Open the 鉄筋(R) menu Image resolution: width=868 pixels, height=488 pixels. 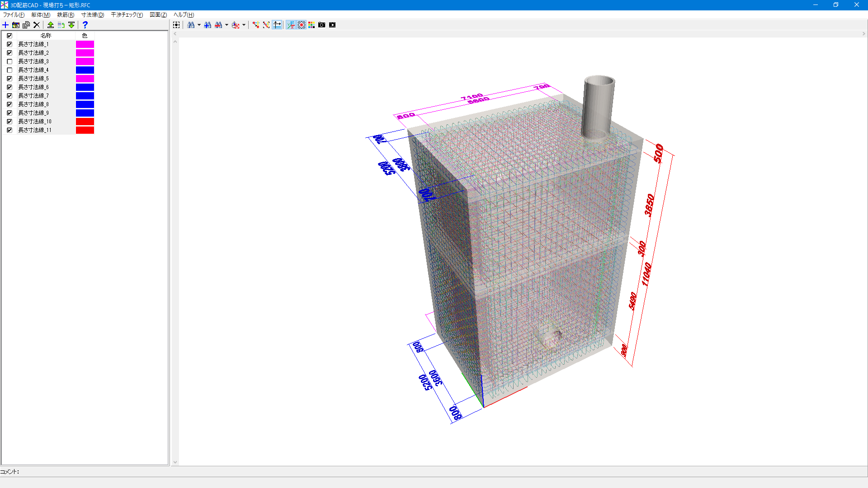66,15
